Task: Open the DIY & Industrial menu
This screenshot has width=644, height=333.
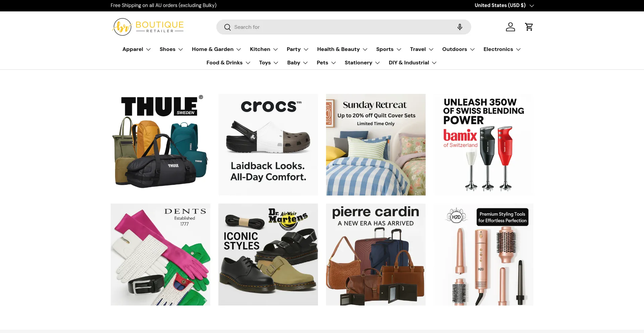Action: click(413, 63)
